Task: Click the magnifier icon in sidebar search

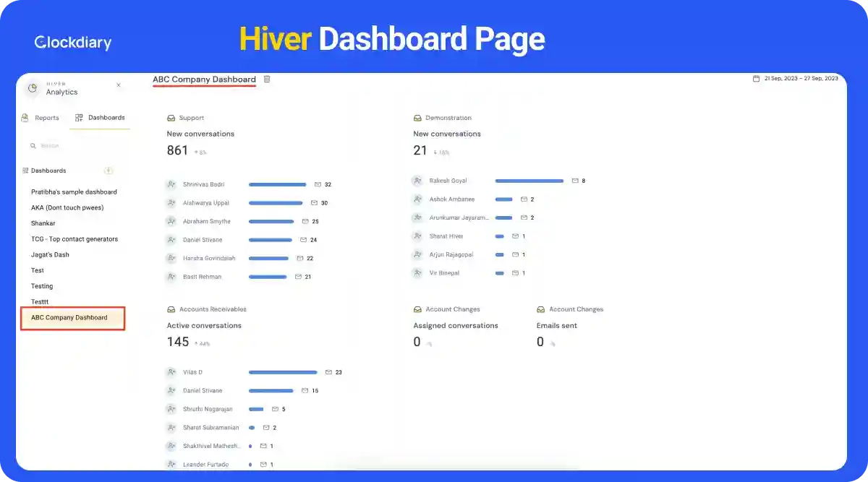Action: click(33, 146)
